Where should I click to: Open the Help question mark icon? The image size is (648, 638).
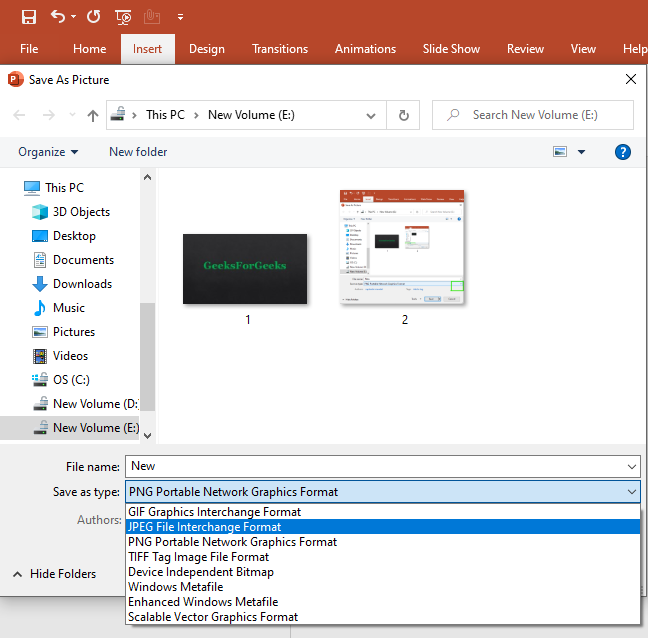click(623, 152)
